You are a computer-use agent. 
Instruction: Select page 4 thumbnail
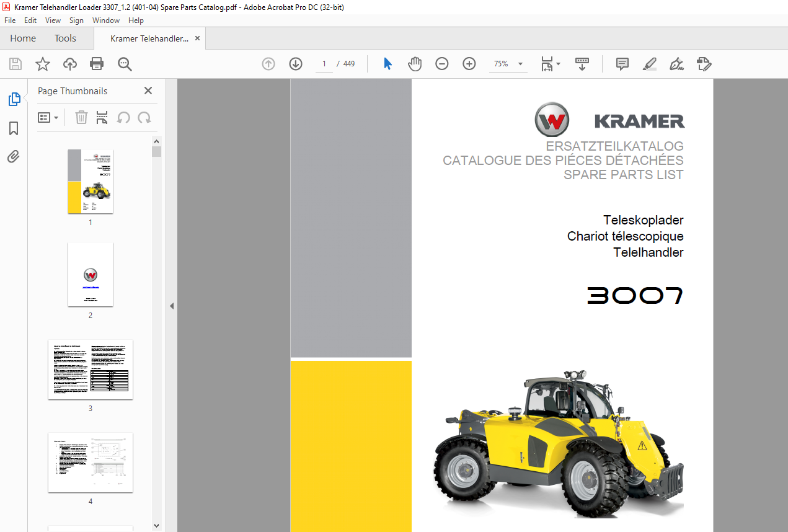91,462
